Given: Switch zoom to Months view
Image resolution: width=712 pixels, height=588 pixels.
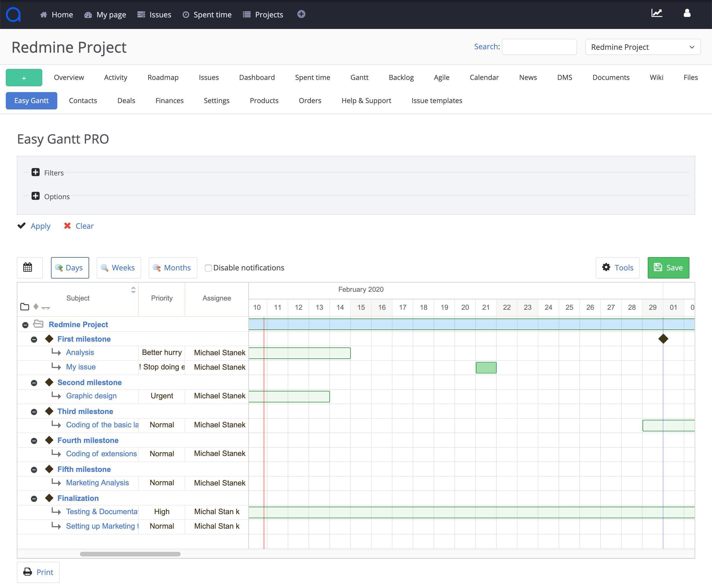Looking at the screenshot, I should click(x=173, y=268).
